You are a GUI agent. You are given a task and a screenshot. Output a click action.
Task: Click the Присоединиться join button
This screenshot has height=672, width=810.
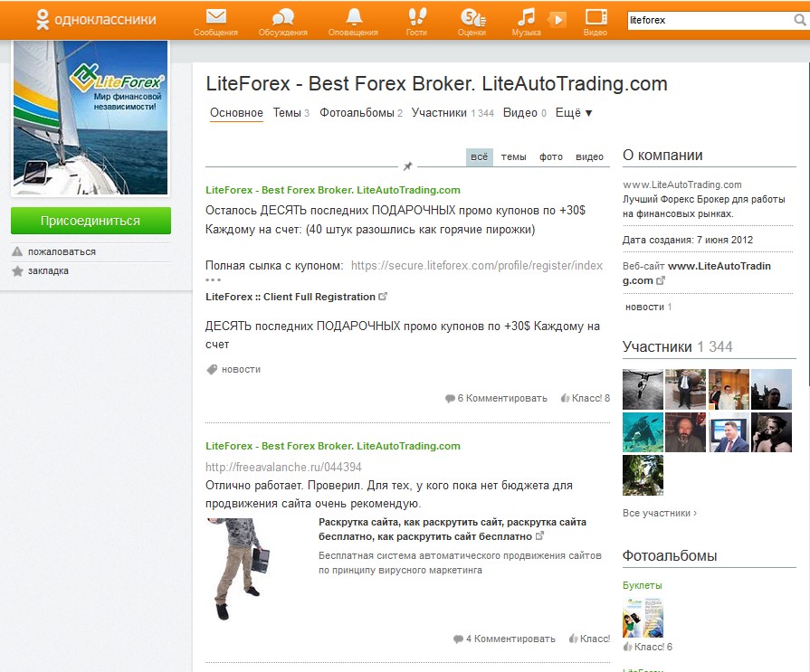click(x=91, y=221)
